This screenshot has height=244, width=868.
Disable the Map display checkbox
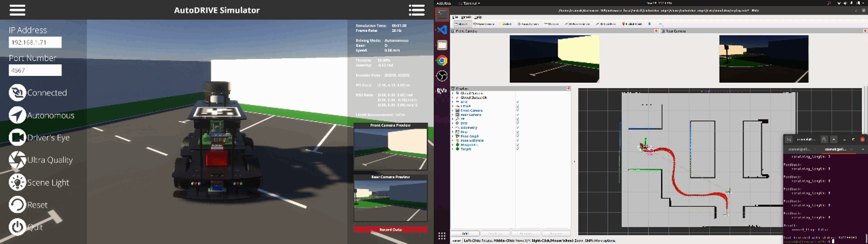click(517, 132)
